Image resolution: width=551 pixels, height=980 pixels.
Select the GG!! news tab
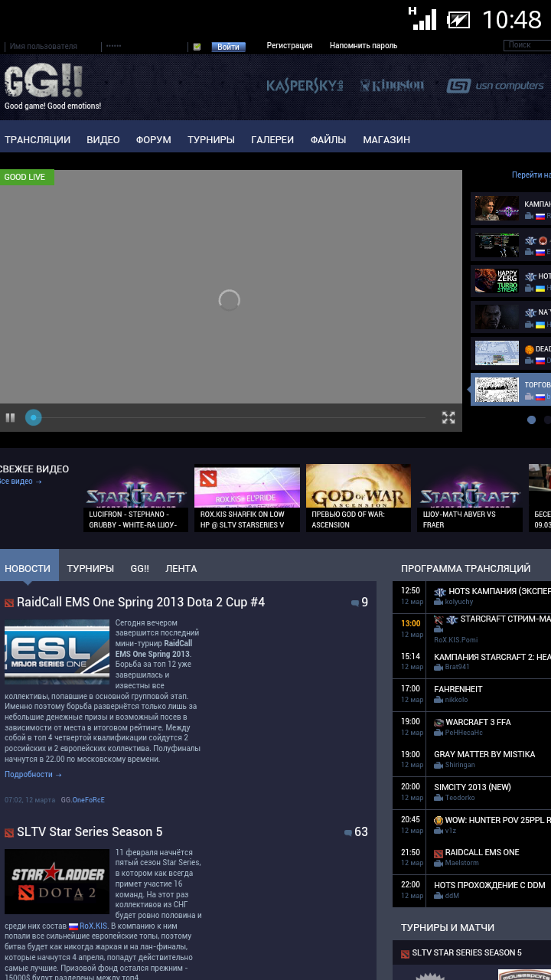[139, 568]
